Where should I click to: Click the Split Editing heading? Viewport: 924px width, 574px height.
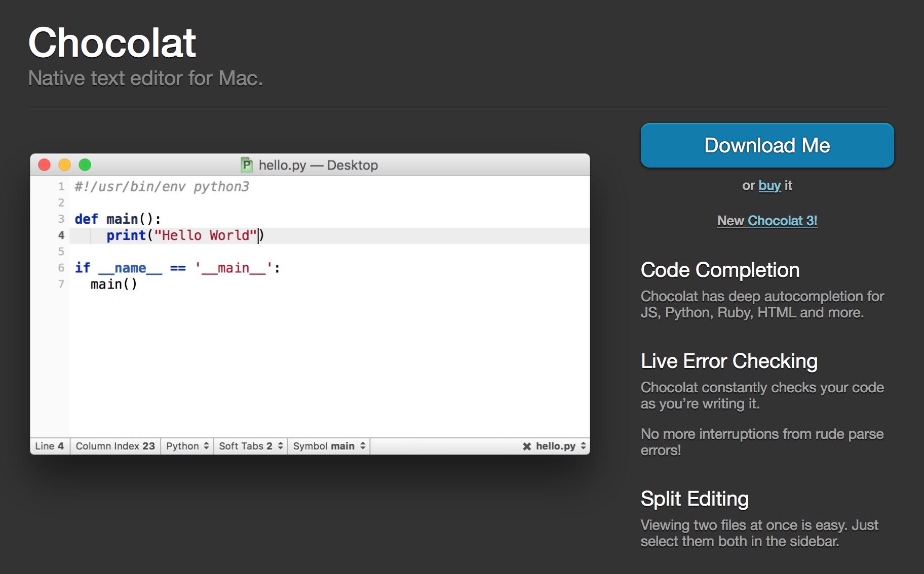click(x=695, y=499)
